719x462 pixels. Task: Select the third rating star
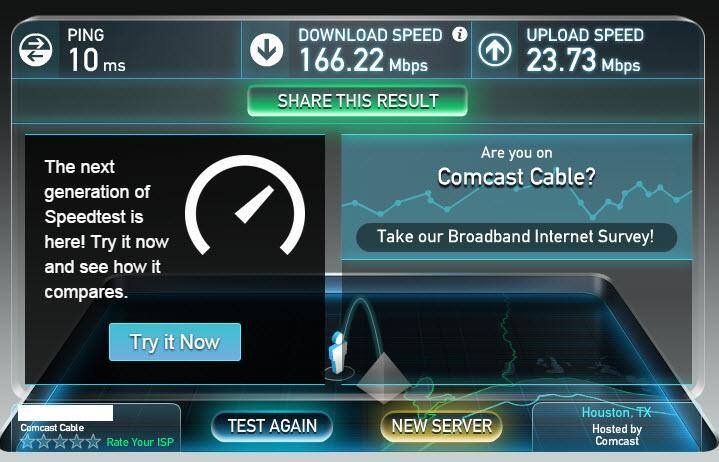pyautogui.click(x=61, y=442)
